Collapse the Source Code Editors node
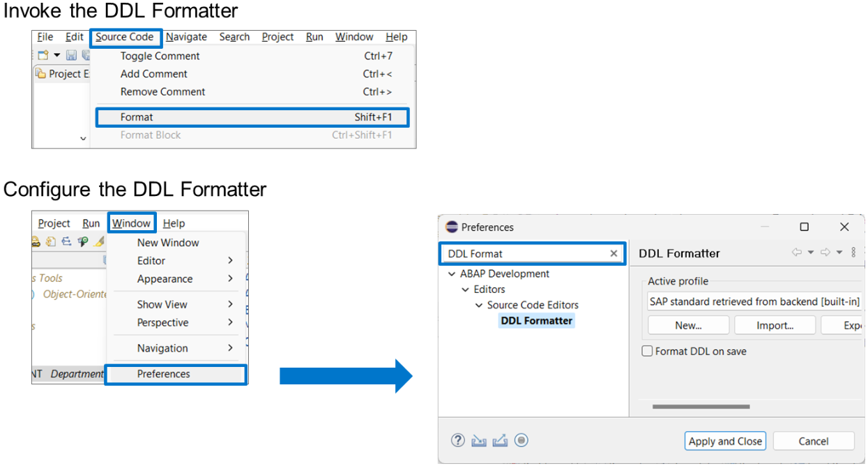 pos(479,305)
